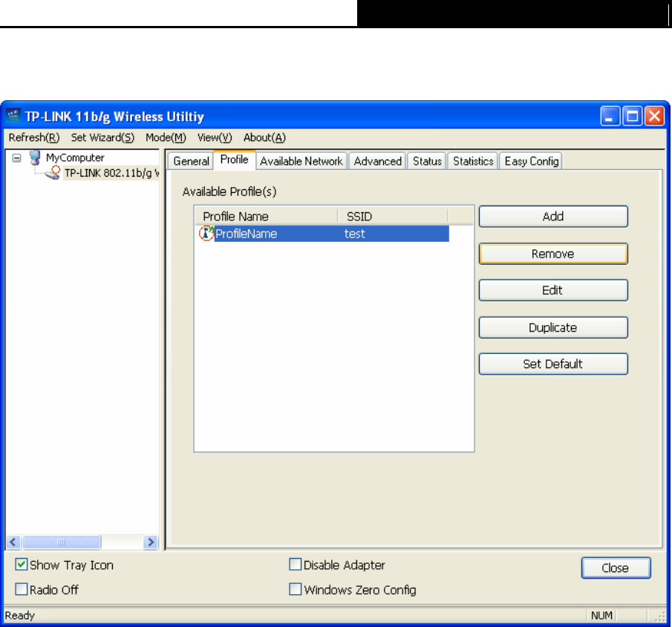The height and width of the screenshot is (627, 672).
Task: Click the Profile Name column header
Action: pyautogui.click(x=267, y=216)
